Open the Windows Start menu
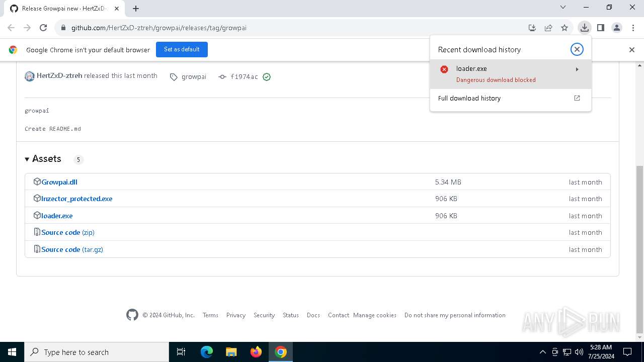644x362 pixels. tap(12, 352)
